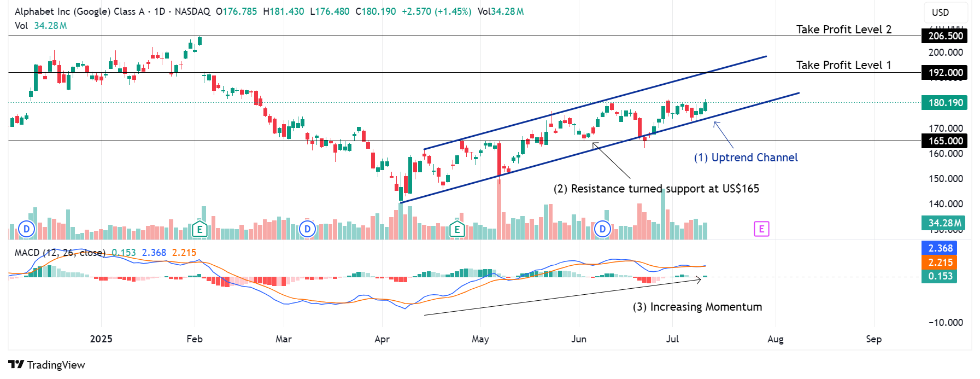
Task: Click the NASDAQ exchange label
Action: [x=192, y=11]
